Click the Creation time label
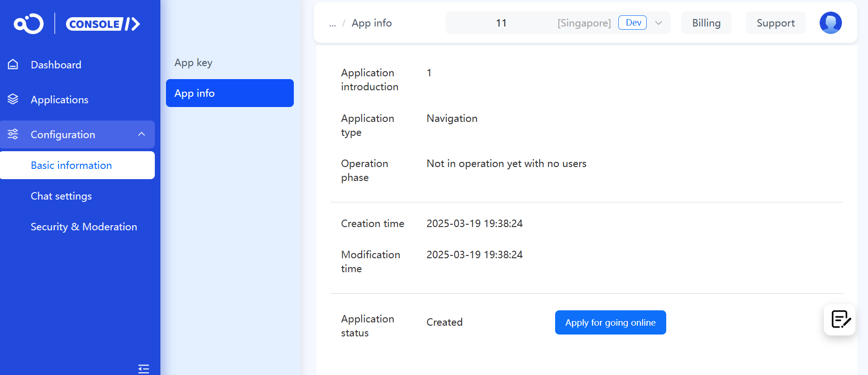Image resolution: width=868 pixels, height=375 pixels. pyautogui.click(x=372, y=223)
